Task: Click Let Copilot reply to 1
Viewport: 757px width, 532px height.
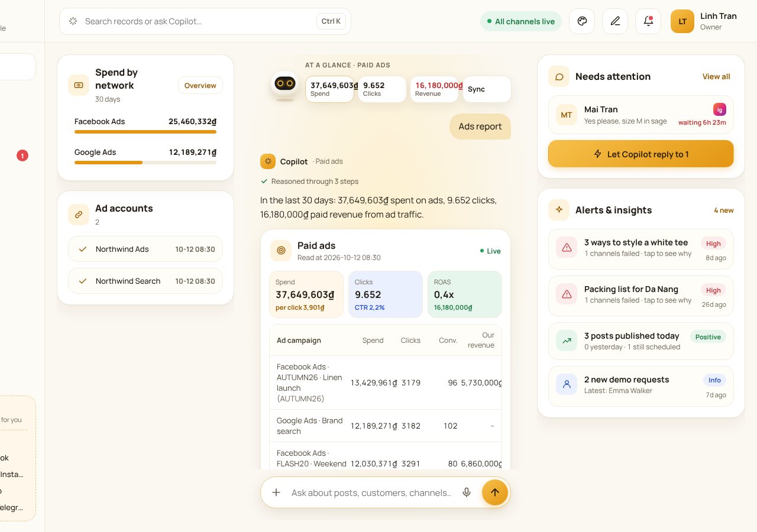Action: tap(641, 154)
